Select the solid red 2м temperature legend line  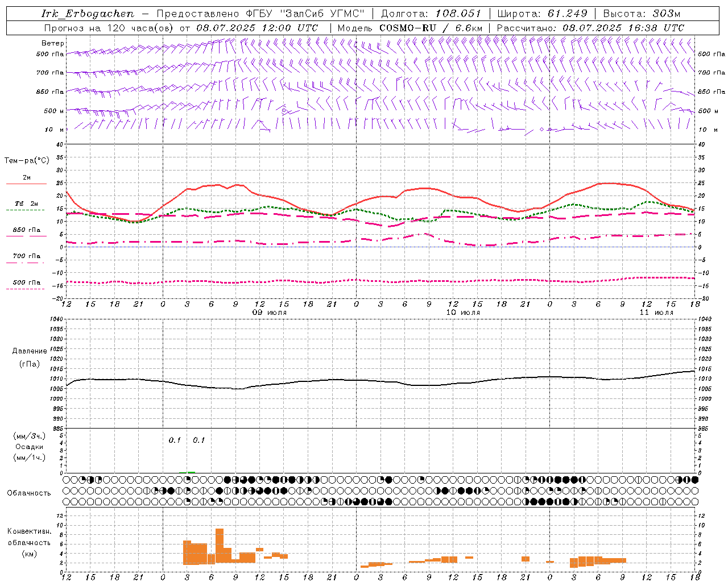pyautogui.click(x=26, y=184)
